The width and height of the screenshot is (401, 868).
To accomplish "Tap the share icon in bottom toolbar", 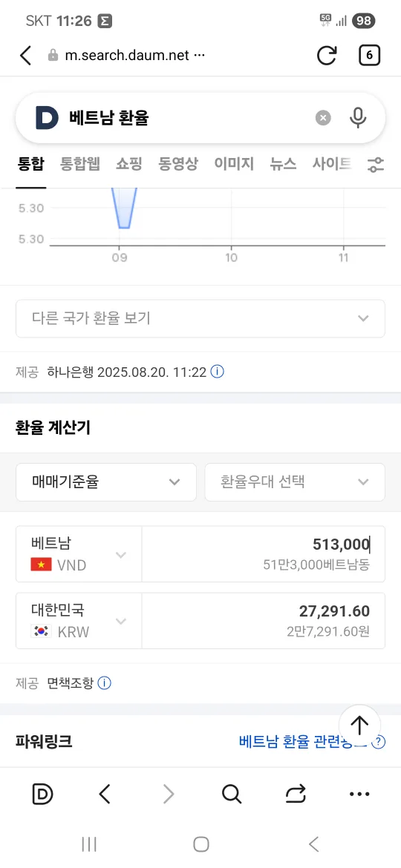I will click(x=296, y=795).
